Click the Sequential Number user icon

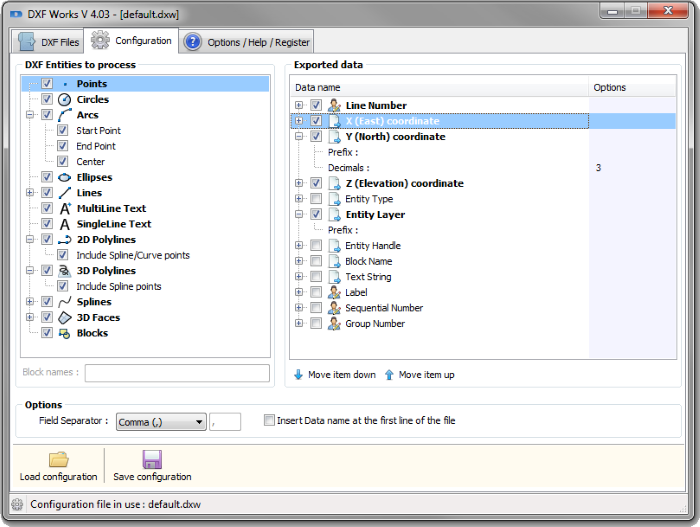click(334, 308)
